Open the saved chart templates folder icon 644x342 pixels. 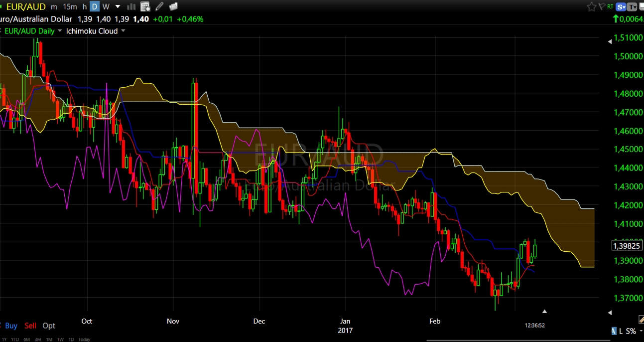173,7
